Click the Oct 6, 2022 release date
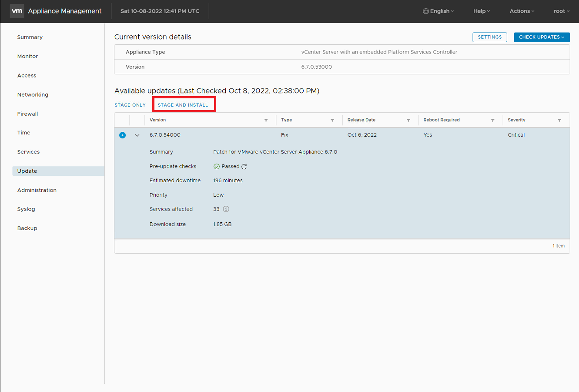The image size is (579, 392). (x=362, y=135)
